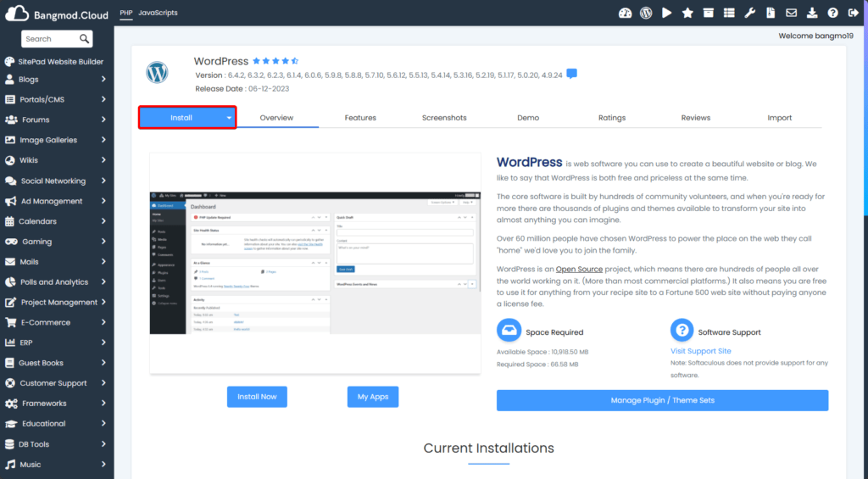Expand the Blogs category in sidebar
Screen dimensions: 868x479
tap(103, 80)
